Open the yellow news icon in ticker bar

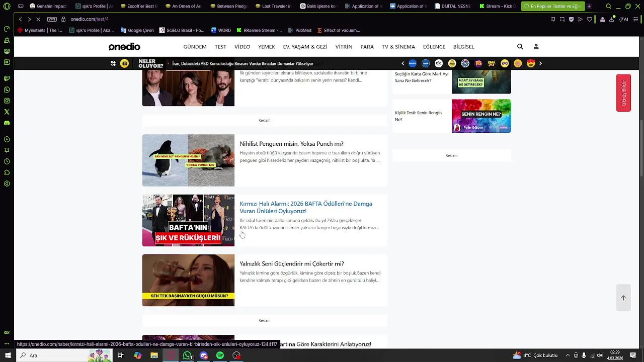(124, 63)
